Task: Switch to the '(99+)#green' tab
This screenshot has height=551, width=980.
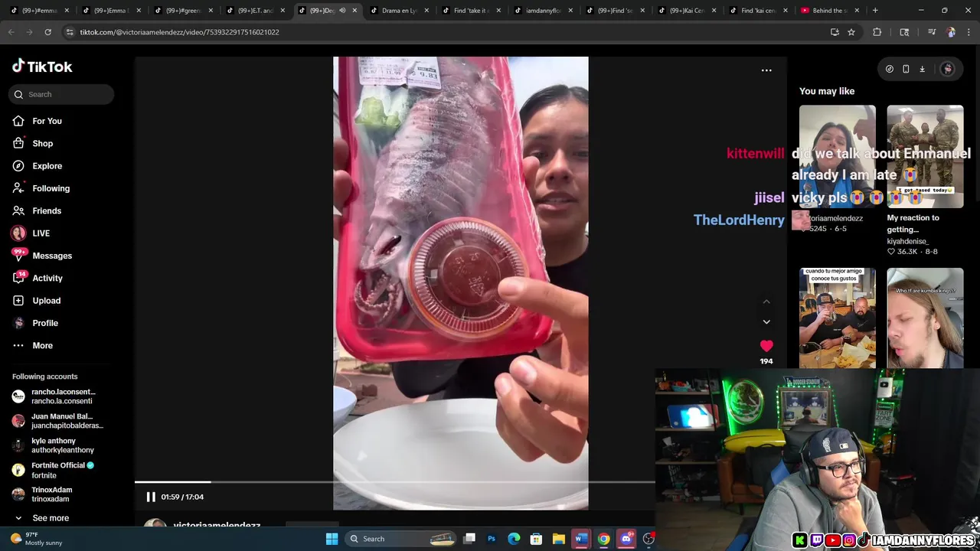Action: 182,11
